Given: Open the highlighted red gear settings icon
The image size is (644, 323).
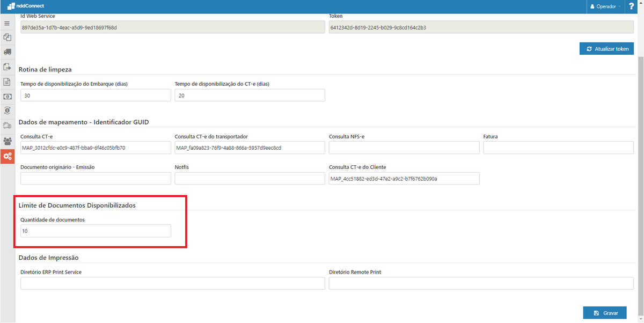Looking at the screenshot, I should coord(7,156).
